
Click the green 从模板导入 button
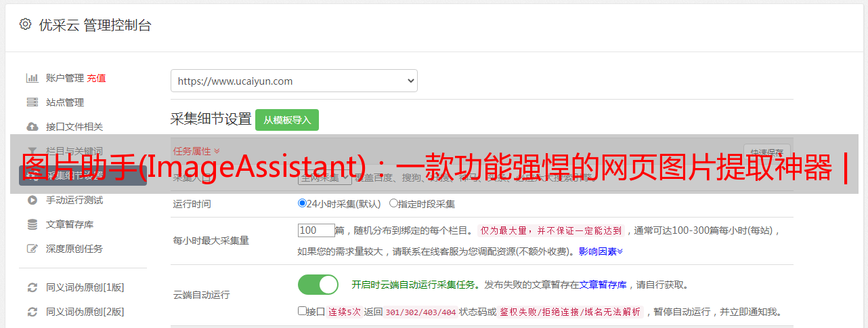coord(287,120)
